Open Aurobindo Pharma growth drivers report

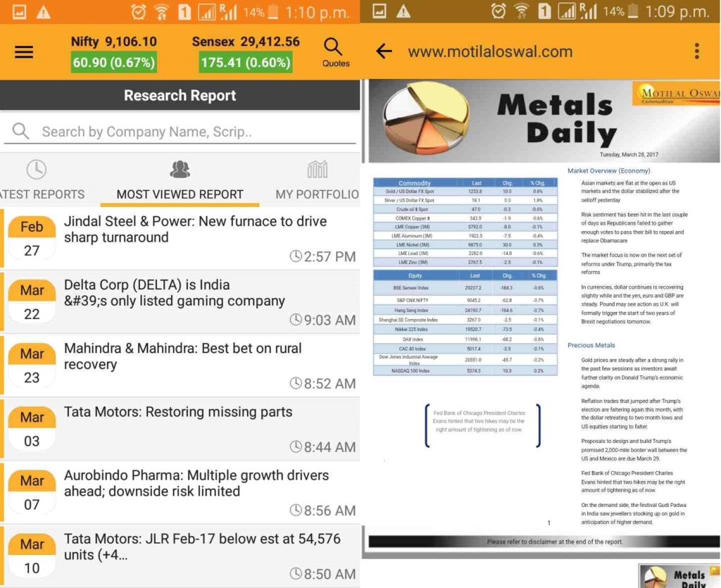tap(196, 483)
